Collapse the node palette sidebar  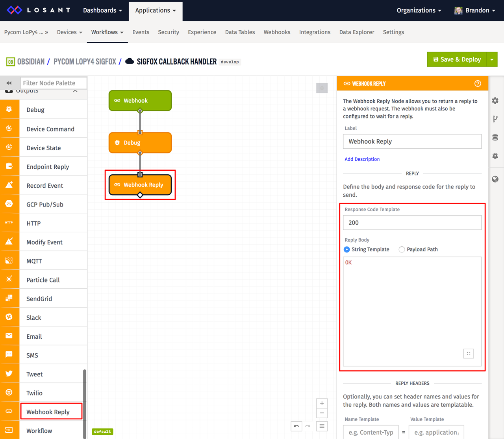tap(9, 83)
